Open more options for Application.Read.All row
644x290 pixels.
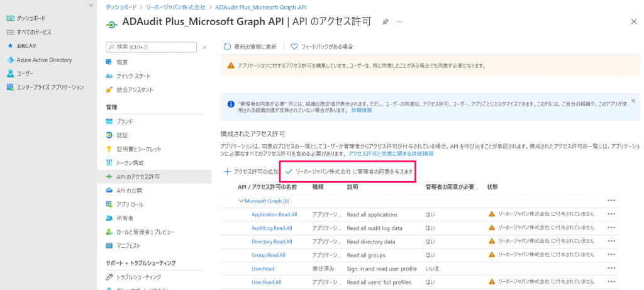tap(611, 214)
